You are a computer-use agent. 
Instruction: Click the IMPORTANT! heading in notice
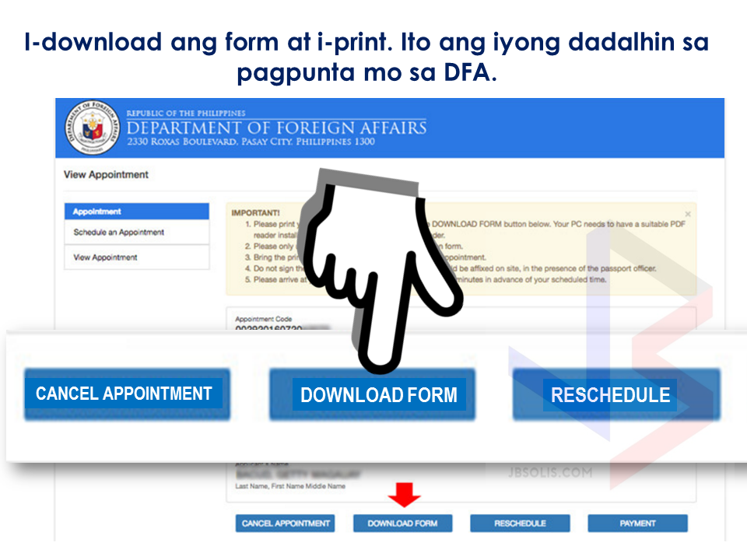tap(255, 213)
